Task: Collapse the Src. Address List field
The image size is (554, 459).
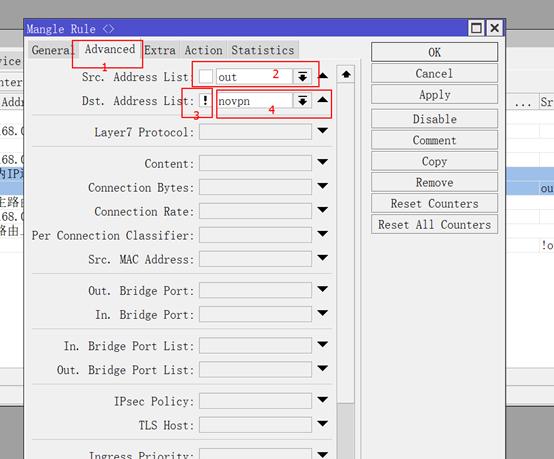Action: click(x=323, y=76)
